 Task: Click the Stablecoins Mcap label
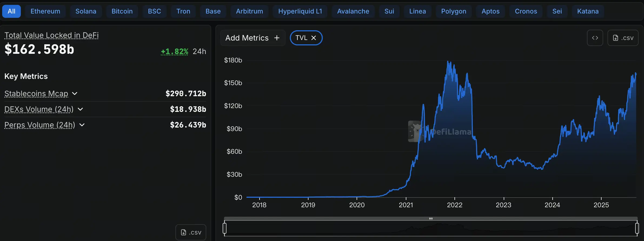click(36, 93)
